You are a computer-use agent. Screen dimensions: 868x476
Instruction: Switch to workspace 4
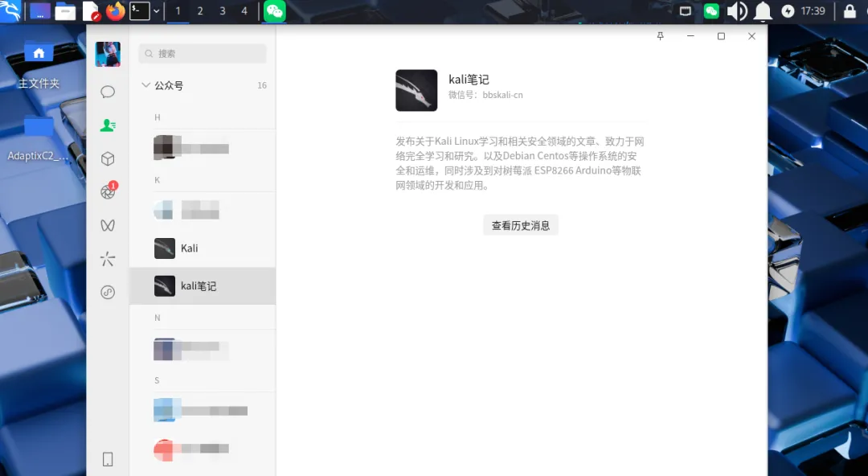point(244,11)
